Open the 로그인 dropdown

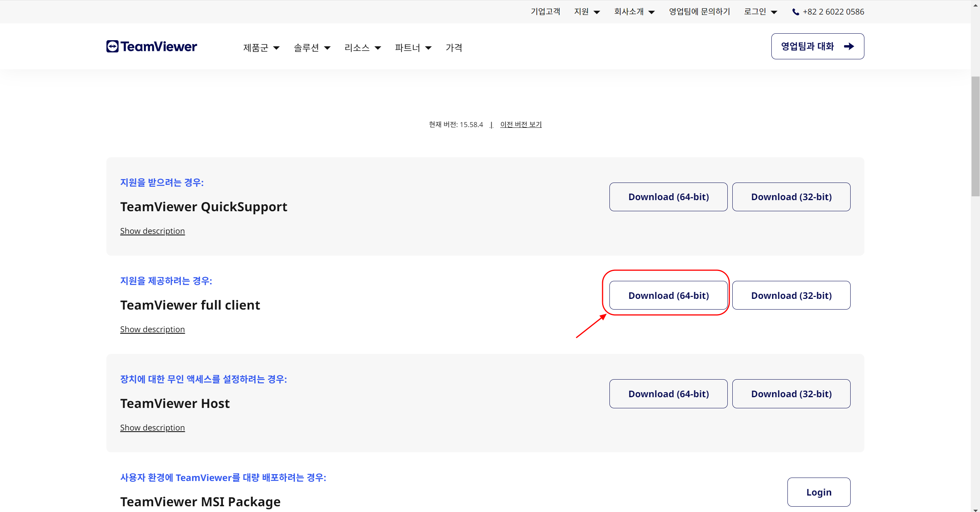pos(760,12)
